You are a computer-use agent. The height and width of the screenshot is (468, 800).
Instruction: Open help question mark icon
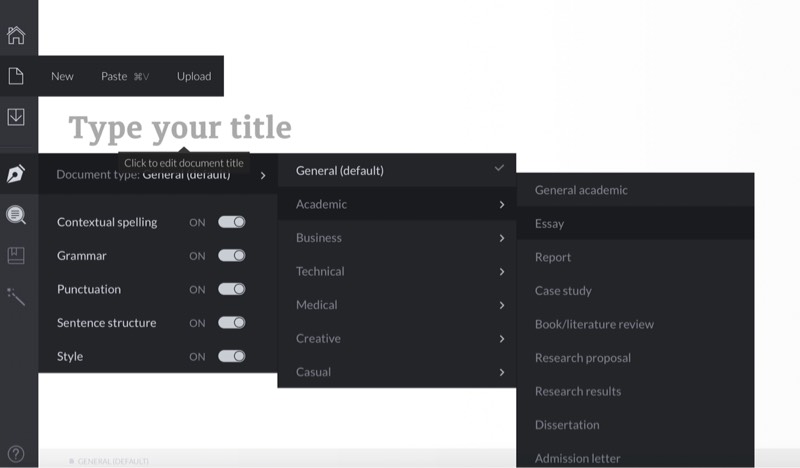click(16, 453)
